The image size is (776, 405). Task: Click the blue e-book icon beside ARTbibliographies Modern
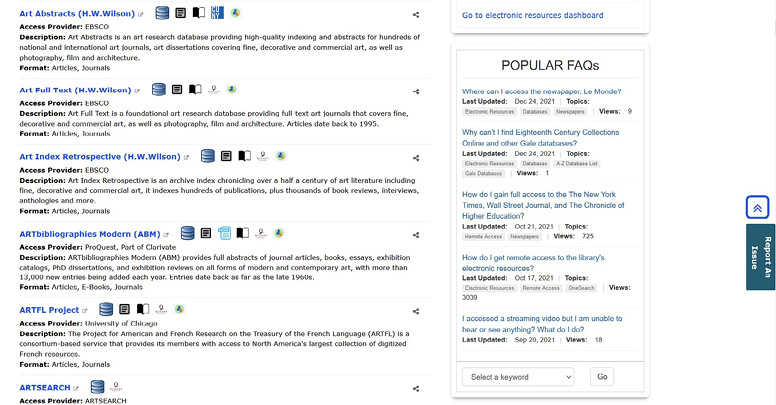224,233
